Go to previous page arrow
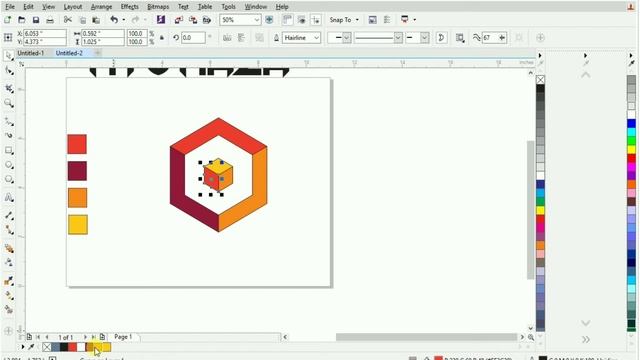This screenshot has width=640, height=360. coord(47,337)
